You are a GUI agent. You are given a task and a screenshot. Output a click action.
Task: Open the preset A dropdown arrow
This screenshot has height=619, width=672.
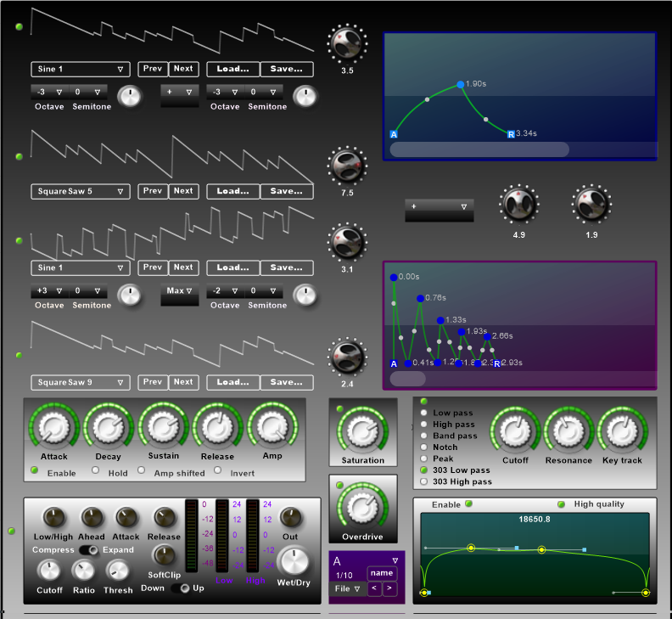(x=395, y=560)
